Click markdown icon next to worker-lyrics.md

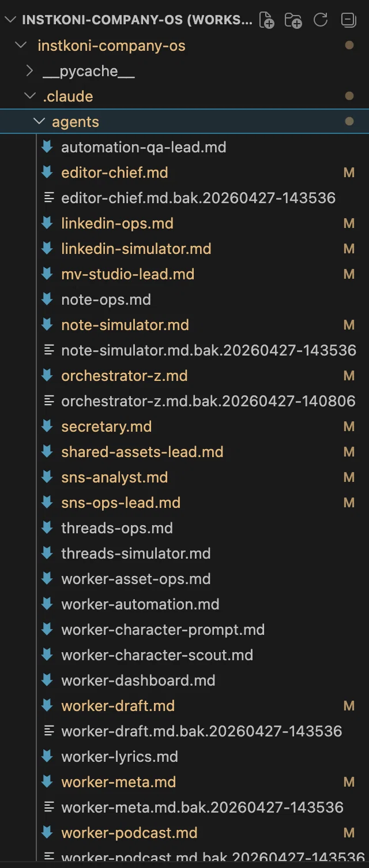[x=48, y=757]
